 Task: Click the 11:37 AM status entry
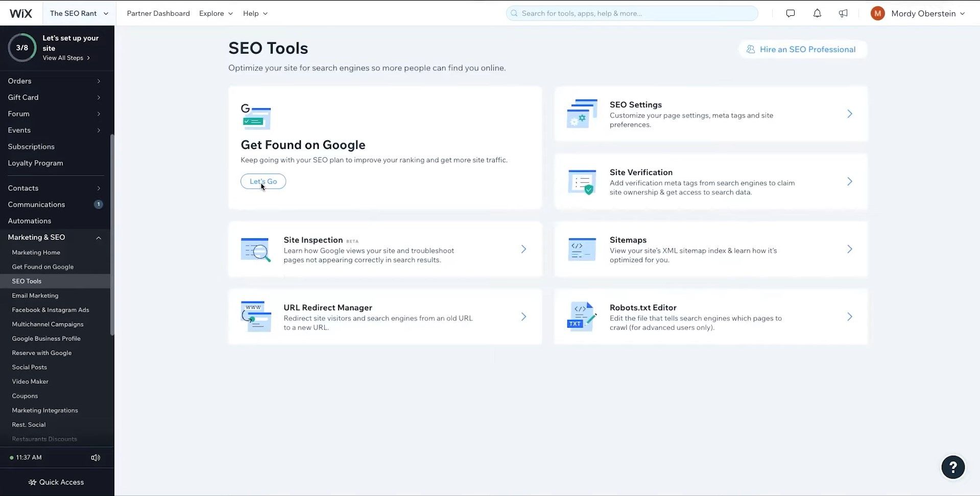[x=26, y=458]
